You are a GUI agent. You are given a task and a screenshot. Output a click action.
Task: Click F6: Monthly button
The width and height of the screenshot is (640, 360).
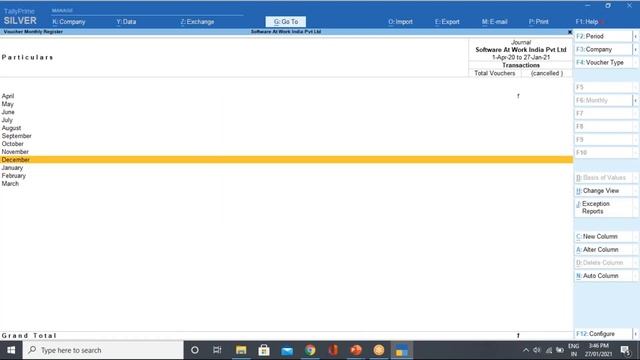603,100
